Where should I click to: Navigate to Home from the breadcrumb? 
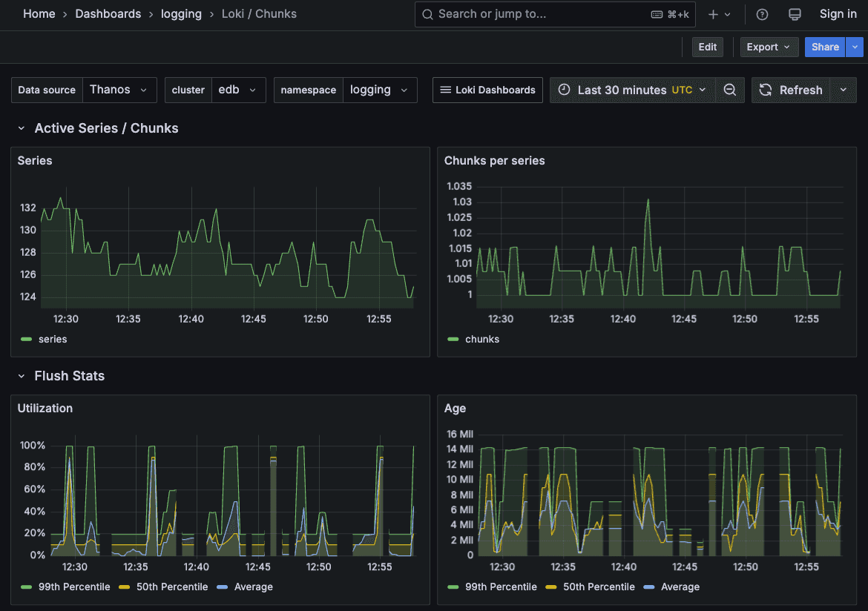[39, 13]
